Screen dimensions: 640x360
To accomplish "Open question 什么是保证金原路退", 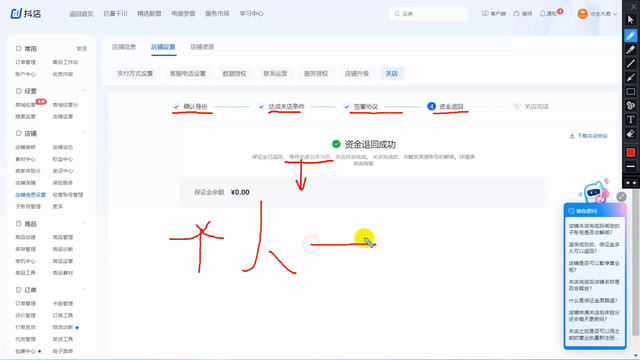I will tap(593, 300).
